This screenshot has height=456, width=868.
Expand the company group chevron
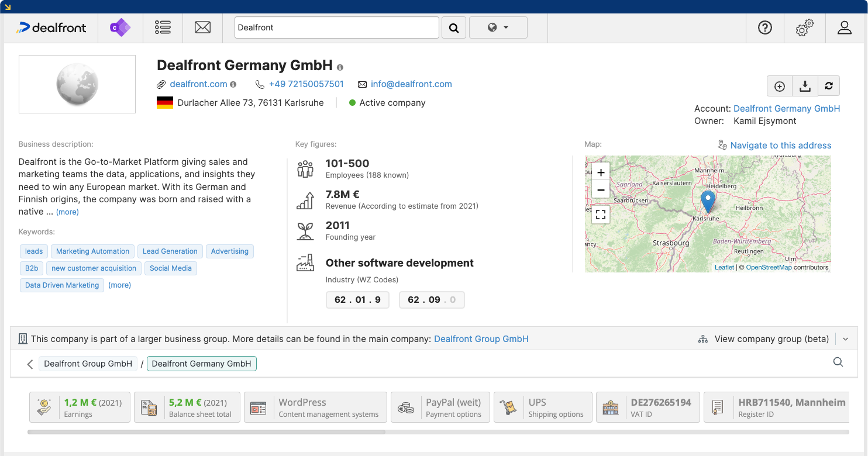pyautogui.click(x=846, y=339)
